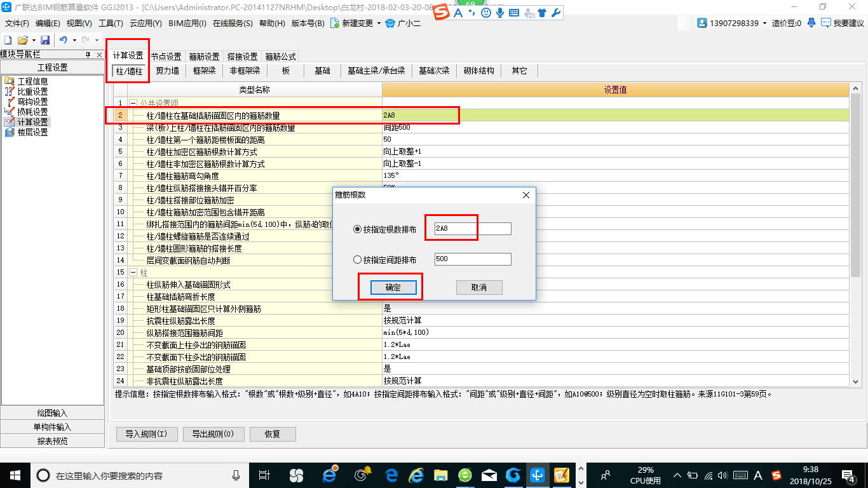
Task: Click the 导出规则(O) button
Action: click(x=213, y=435)
